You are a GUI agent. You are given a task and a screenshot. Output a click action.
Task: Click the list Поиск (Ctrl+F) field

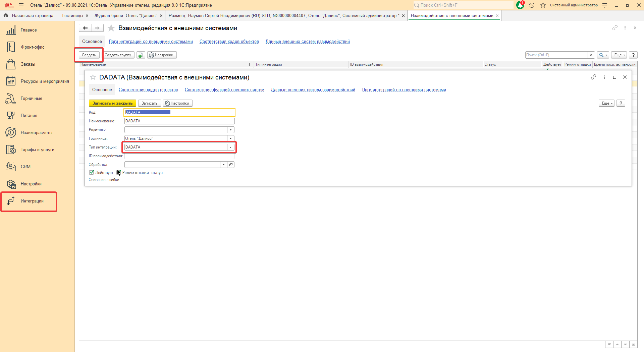click(556, 55)
